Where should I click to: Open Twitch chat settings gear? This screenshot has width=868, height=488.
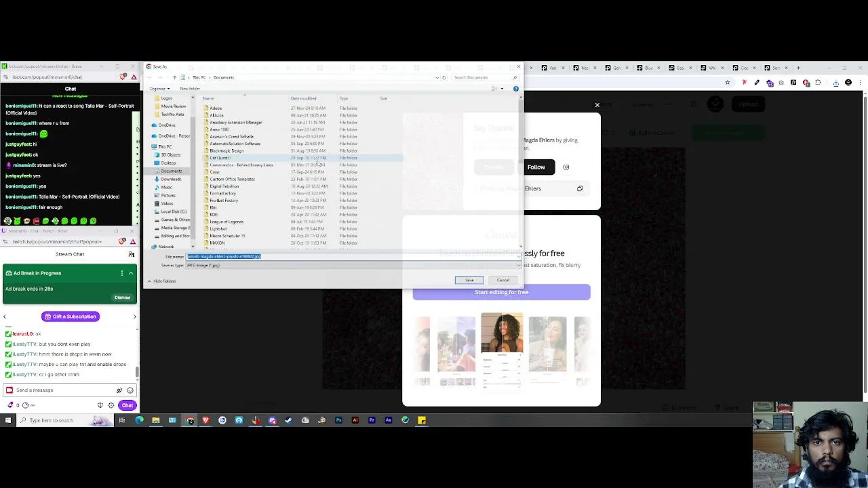click(x=111, y=405)
